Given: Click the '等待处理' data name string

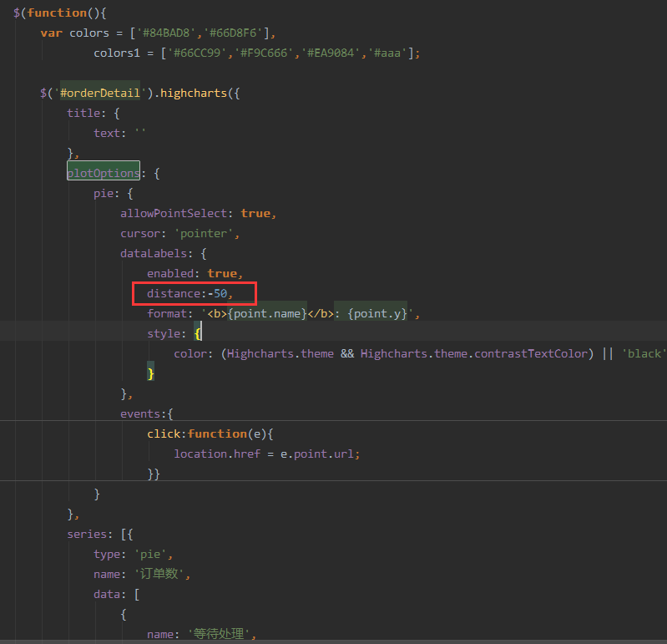Looking at the screenshot, I should point(221,634).
